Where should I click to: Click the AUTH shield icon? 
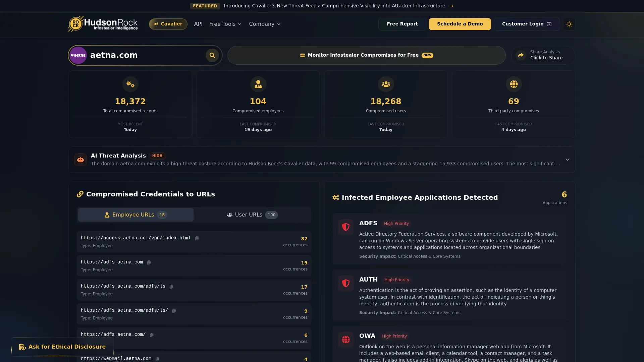click(346, 283)
